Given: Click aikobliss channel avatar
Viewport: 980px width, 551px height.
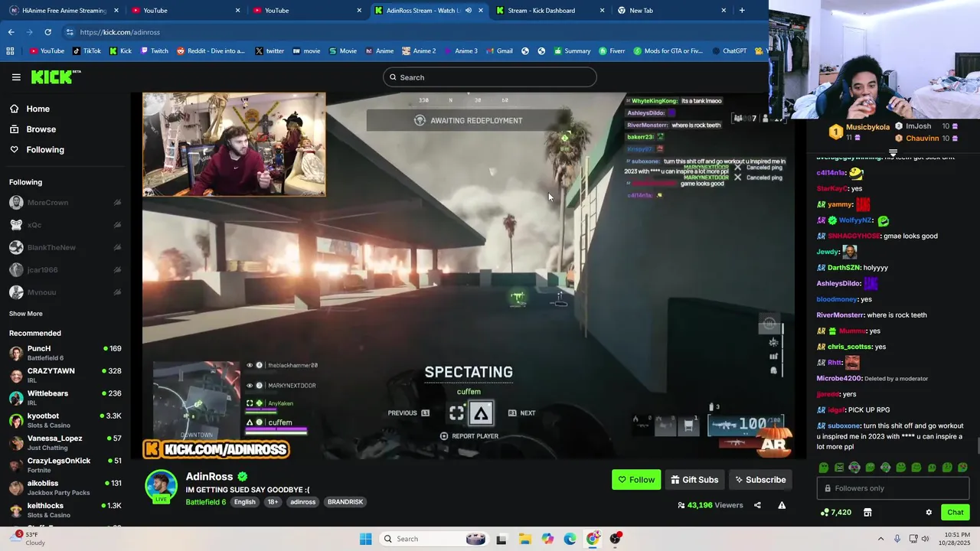Looking at the screenshot, I should (16, 487).
